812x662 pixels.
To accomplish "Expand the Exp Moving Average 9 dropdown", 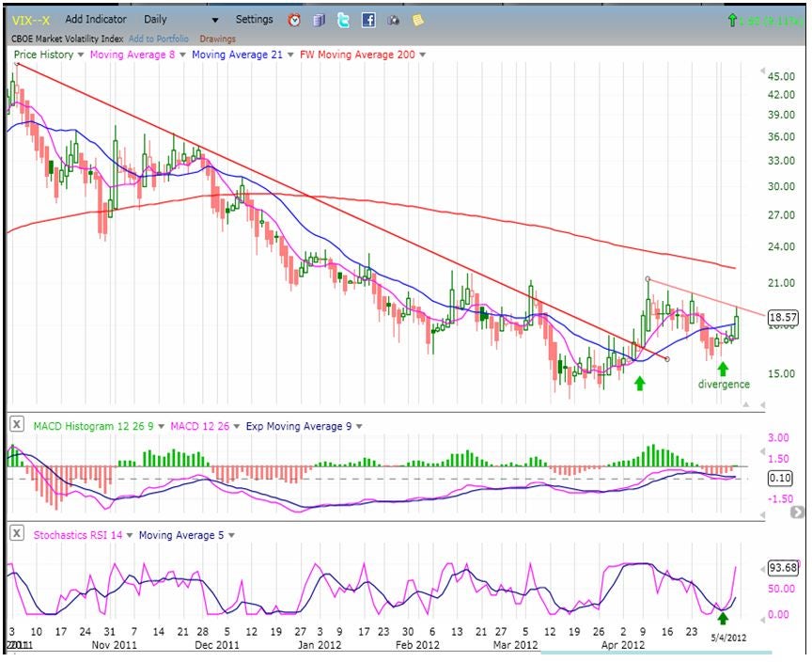I will click(x=359, y=427).
